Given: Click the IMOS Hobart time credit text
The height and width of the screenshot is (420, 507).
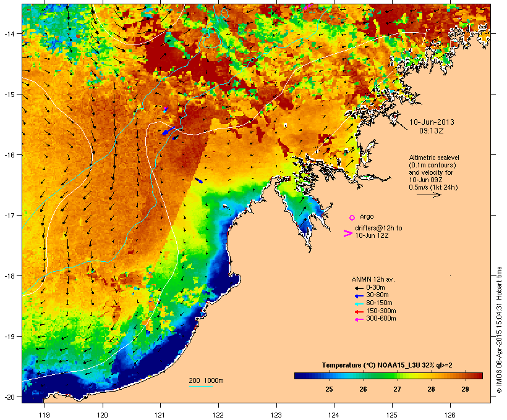Looking at the screenshot, I should pyautogui.click(x=499, y=330).
